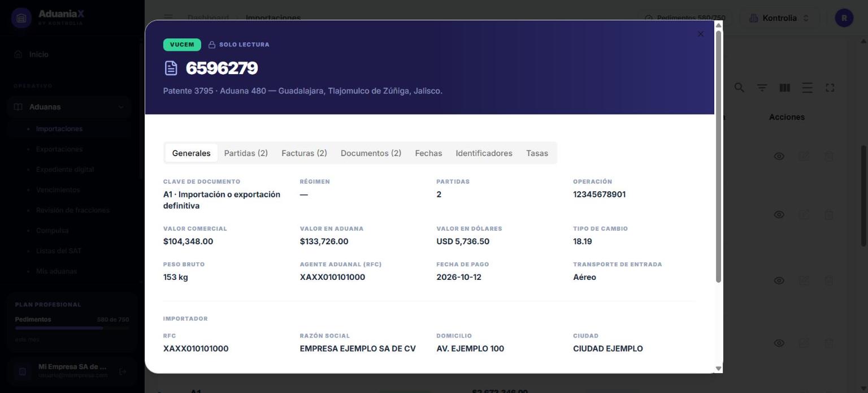Image resolution: width=868 pixels, height=393 pixels.
Task: Click the razón social EMPRESA EJEMPLO SA DE CV
Action: (x=358, y=349)
